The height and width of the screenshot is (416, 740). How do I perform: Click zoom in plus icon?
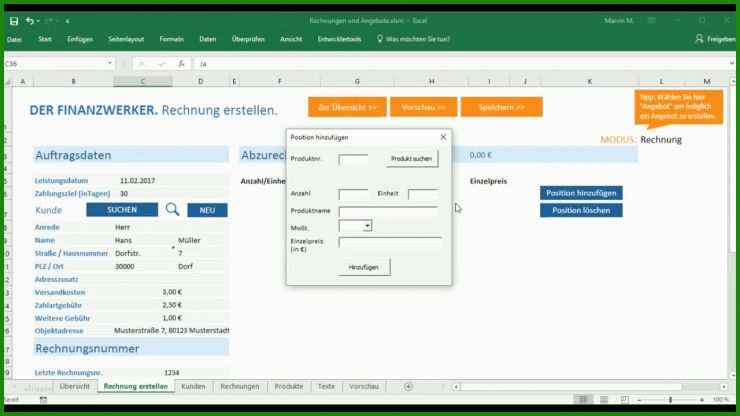(702, 400)
